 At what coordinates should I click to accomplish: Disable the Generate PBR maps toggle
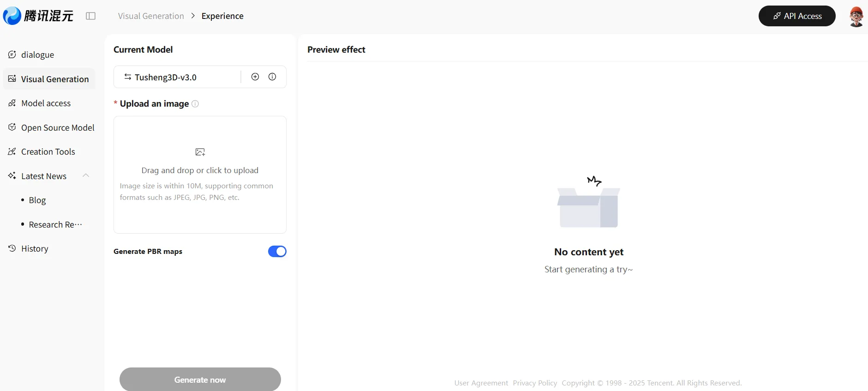click(x=277, y=251)
